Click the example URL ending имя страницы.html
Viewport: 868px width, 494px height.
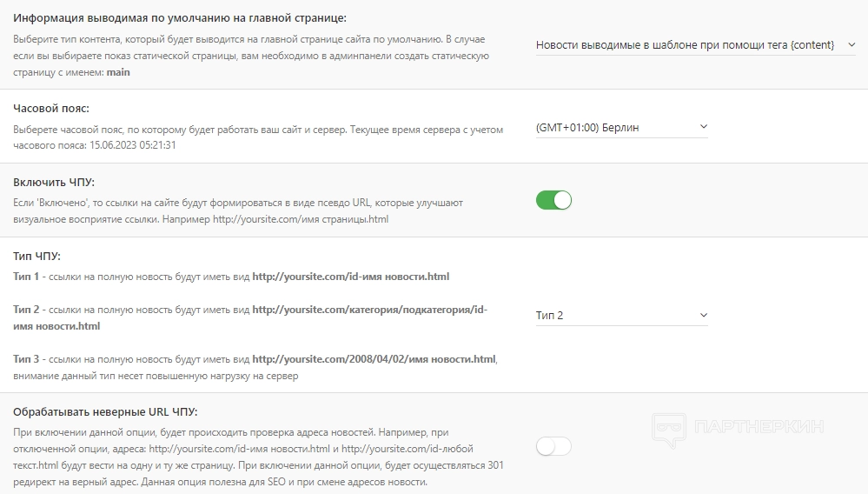(301, 219)
